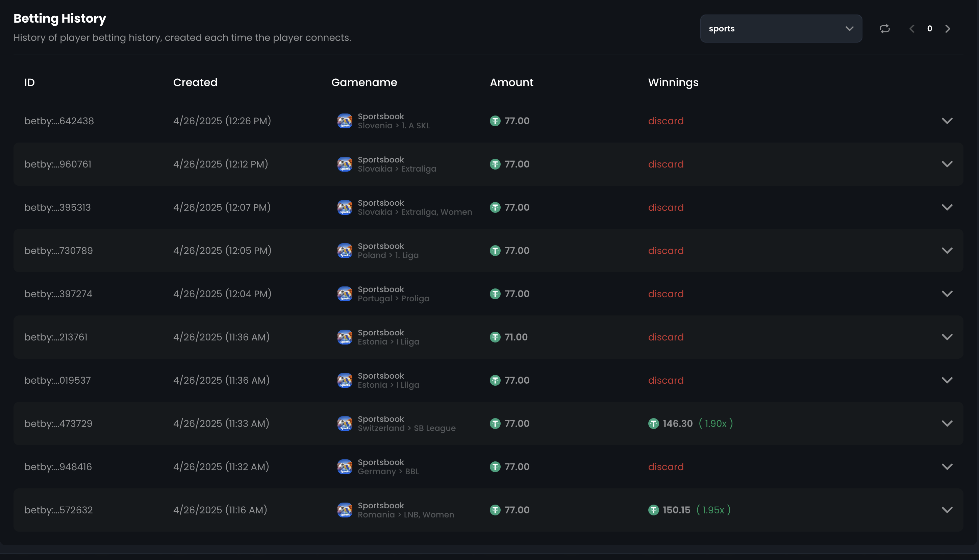979x560 pixels.
Task: Select bet ID betby:...213761
Action: (x=56, y=337)
